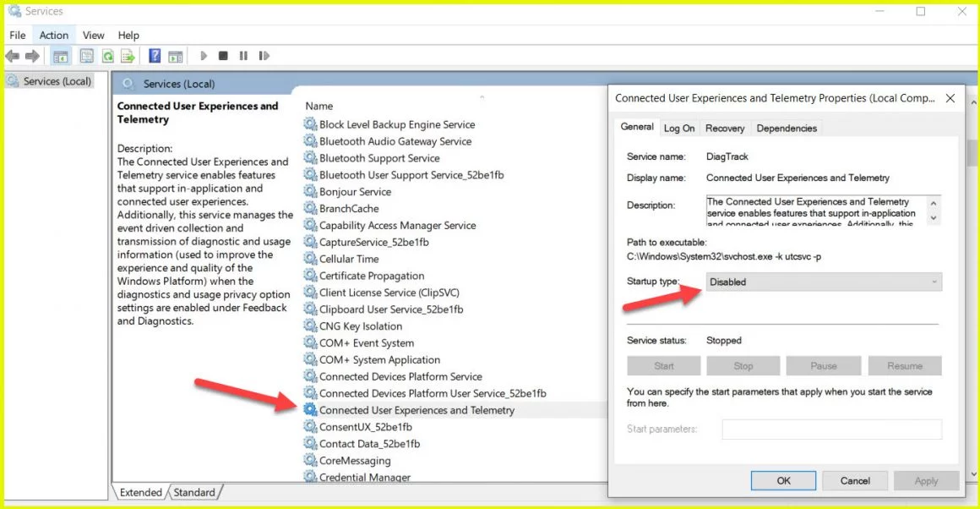Viewport: 980px width, 509px height.
Task: Switch to the Recovery tab
Action: (725, 129)
